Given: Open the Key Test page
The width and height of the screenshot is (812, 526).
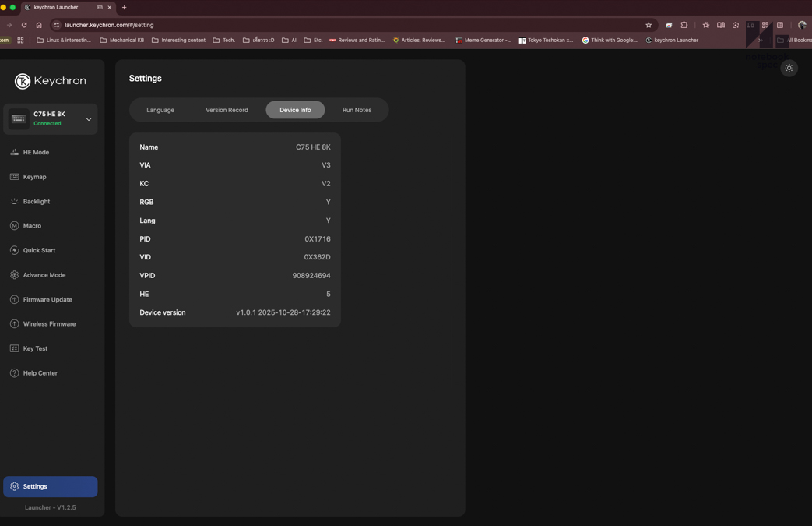Looking at the screenshot, I should click(x=35, y=349).
